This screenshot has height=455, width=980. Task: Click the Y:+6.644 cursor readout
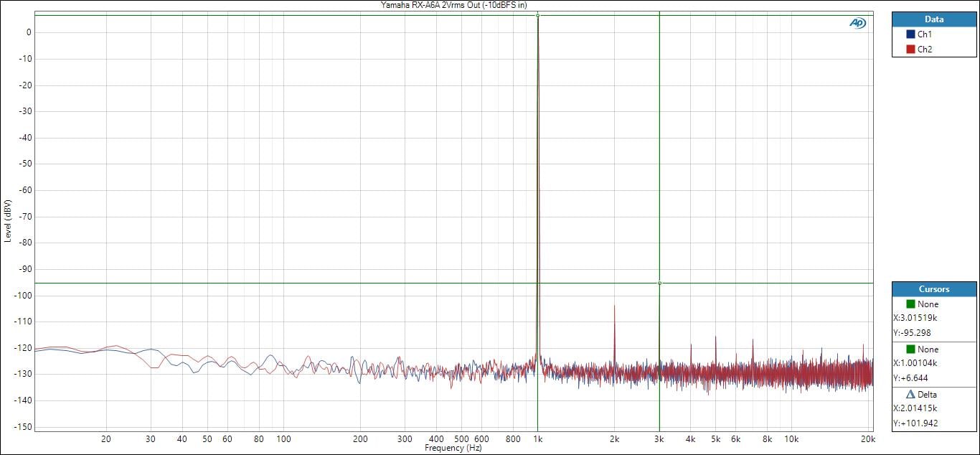click(x=913, y=377)
